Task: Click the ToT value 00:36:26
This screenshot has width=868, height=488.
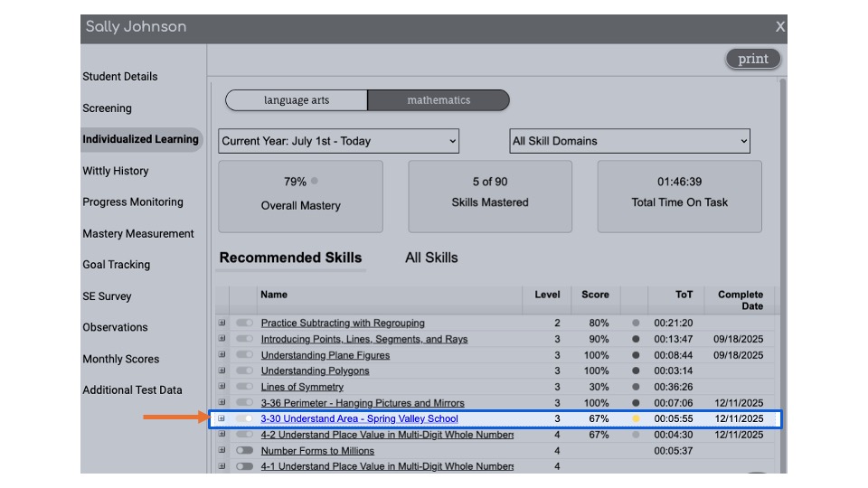Action: tap(673, 387)
